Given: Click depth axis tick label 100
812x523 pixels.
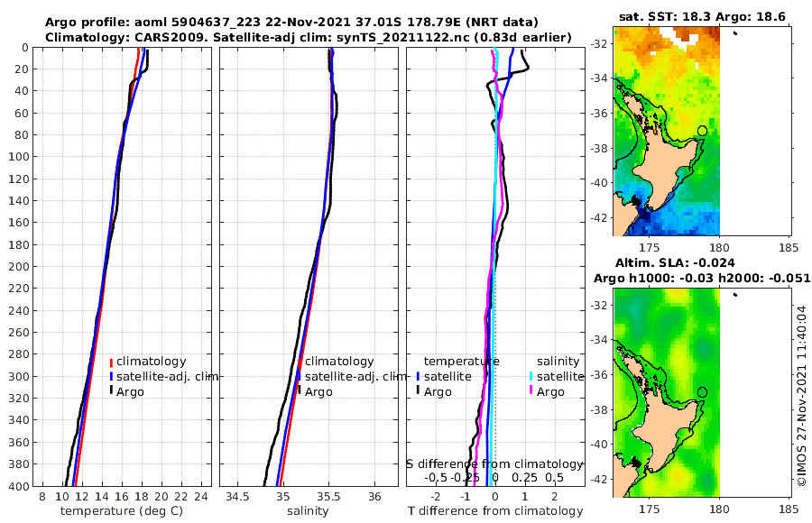Looking at the screenshot, I should tap(19, 157).
